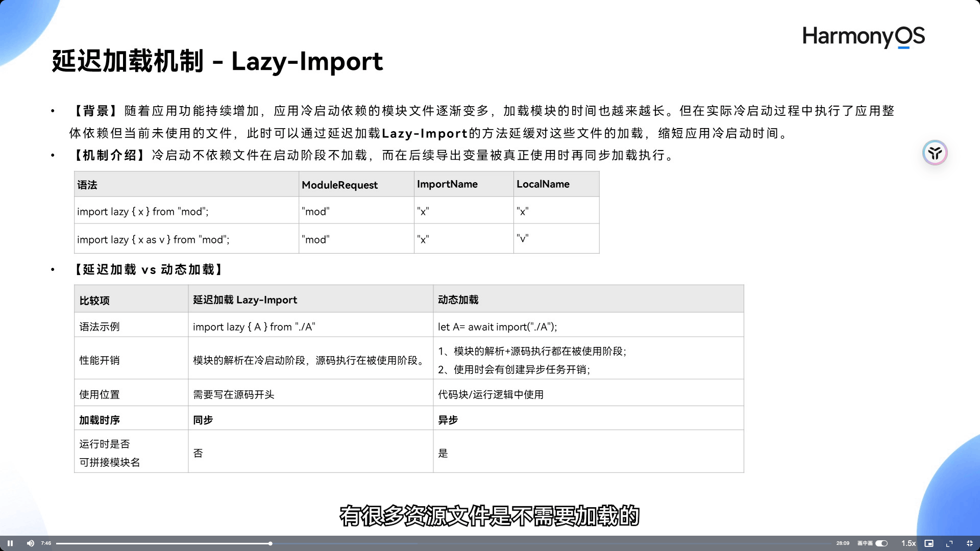Click the LocalName column header
The width and height of the screenshot is (980, 551).
(x=543, y=184)
